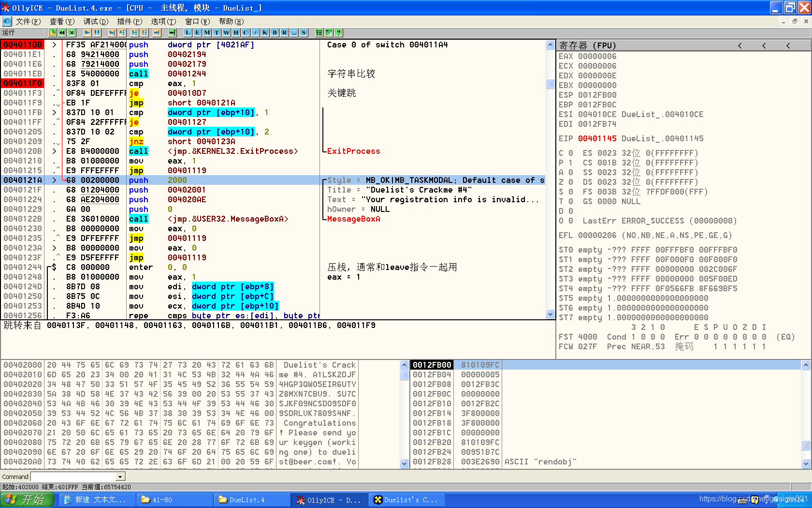Open Threads window with T button
Viewport: 812px width, 508px height.
pyautogui.click(x=217, y=32)
